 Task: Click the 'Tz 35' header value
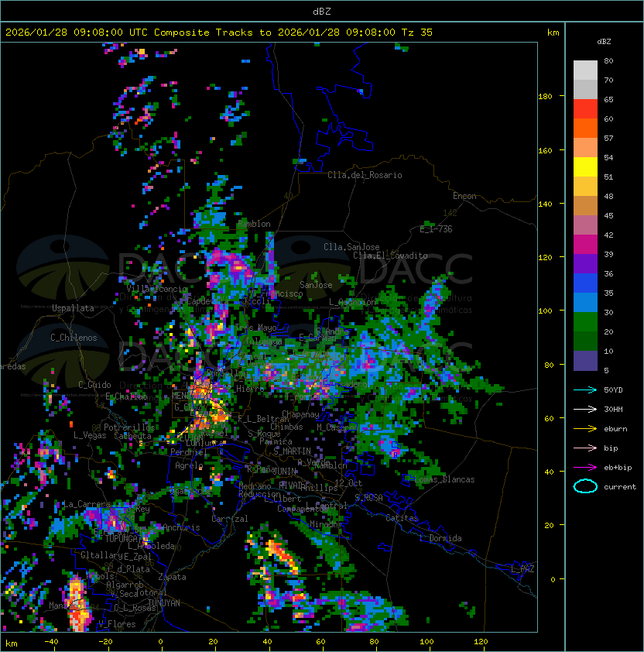coord(417,33)
